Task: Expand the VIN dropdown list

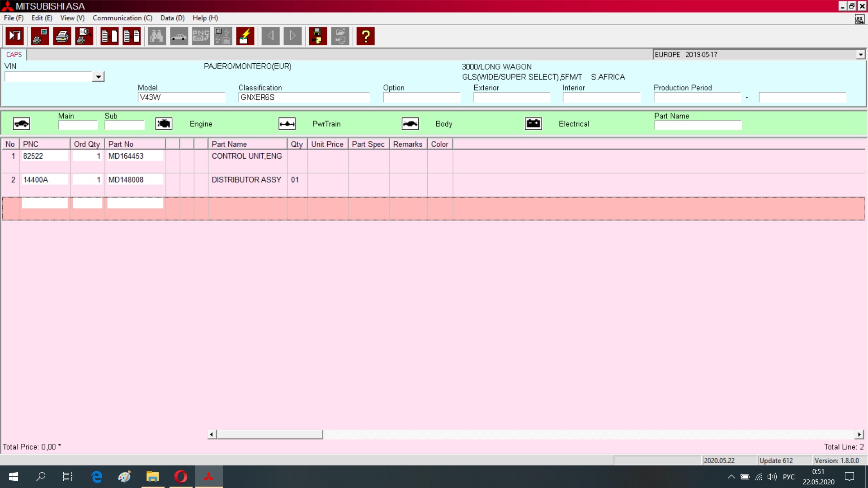Action: (98, 77)
